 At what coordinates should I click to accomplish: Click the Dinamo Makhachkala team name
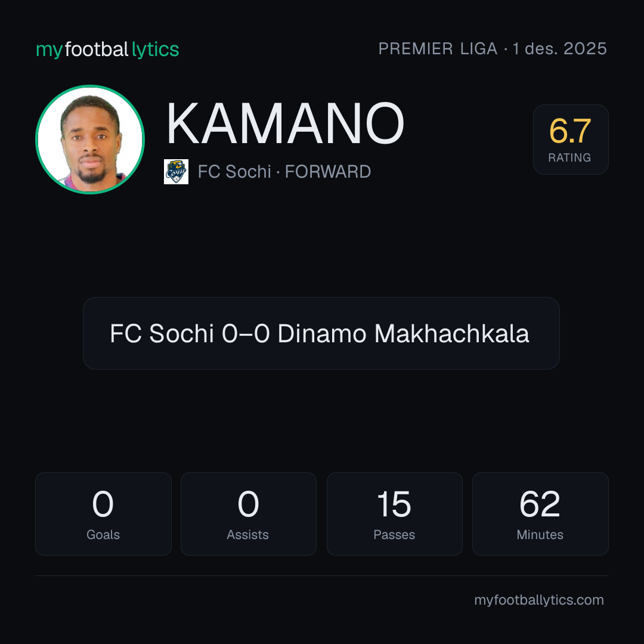(403, 333)
